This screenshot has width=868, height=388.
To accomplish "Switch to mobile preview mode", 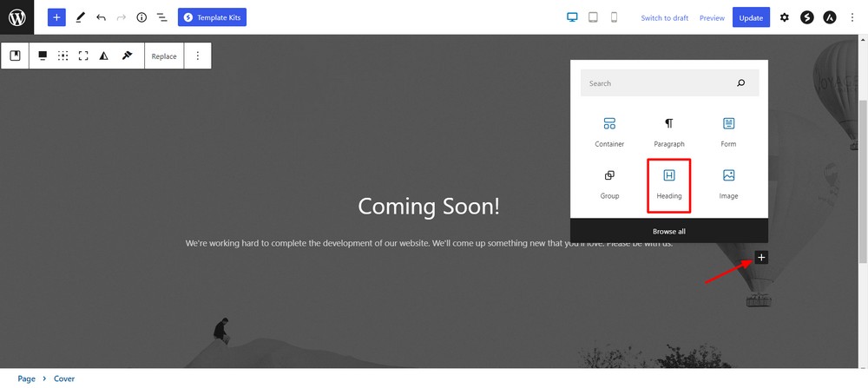I will pos(615,17).
